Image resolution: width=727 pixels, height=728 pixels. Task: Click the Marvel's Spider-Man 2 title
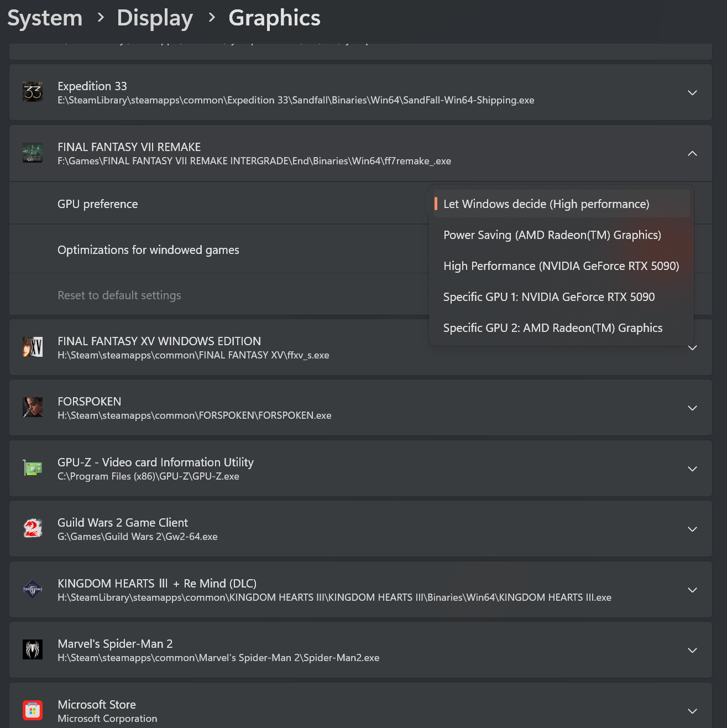(x=115, y=644)
